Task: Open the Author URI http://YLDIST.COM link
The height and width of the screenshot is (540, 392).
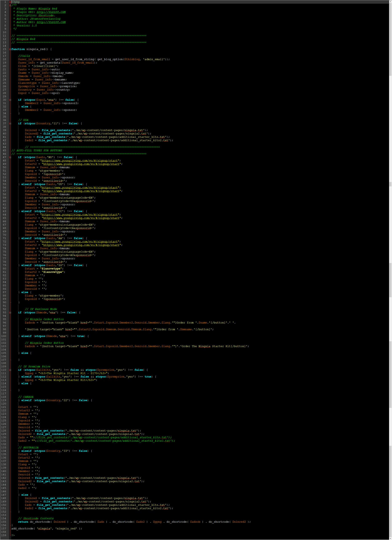Action: tap(51, 22)
